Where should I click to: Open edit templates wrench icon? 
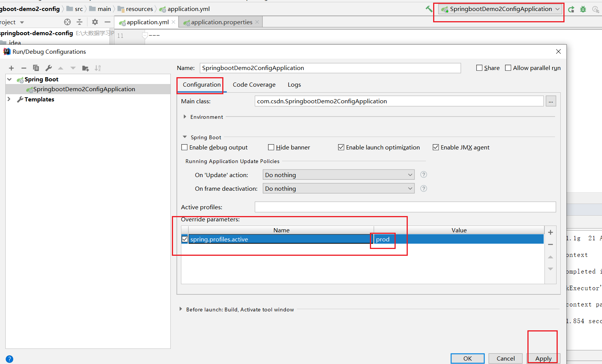[48, 68]
